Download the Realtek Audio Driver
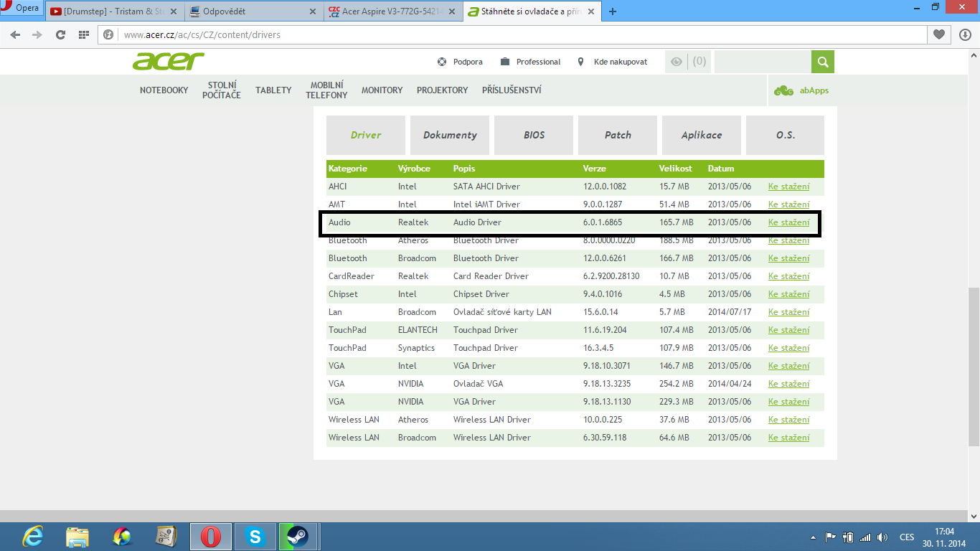Screen dimensions: 980x551 [788, 222]
